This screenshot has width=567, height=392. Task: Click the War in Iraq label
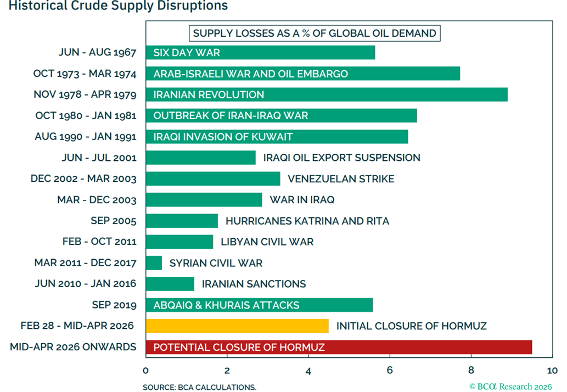[x=302, y=200]
